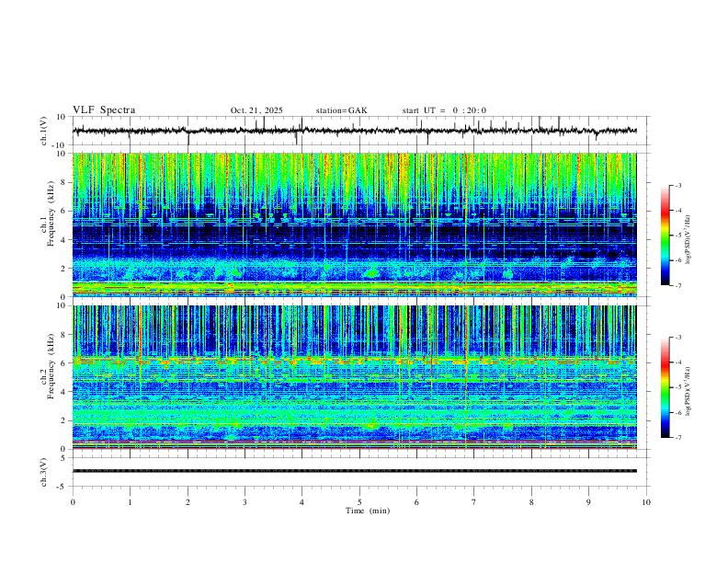Click the "-5" tick on ch.3(V) axis

coord(63,487)
